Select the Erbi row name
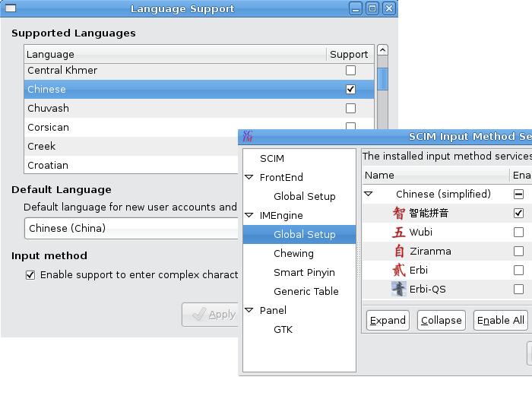This screenshot has width=532, height=399. click(x=418, y=270)
